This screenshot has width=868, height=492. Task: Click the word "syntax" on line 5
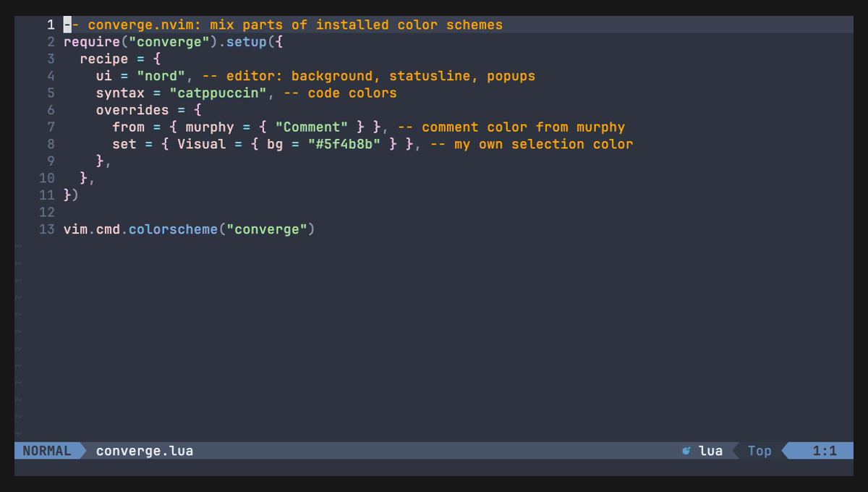click(x=120, y=93)
